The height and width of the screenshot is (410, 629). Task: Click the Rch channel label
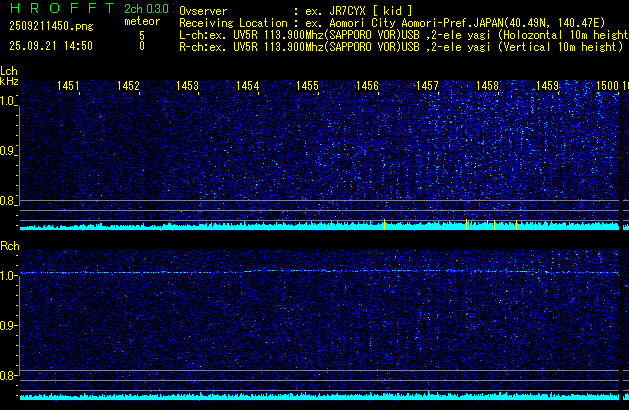point(9,245)
